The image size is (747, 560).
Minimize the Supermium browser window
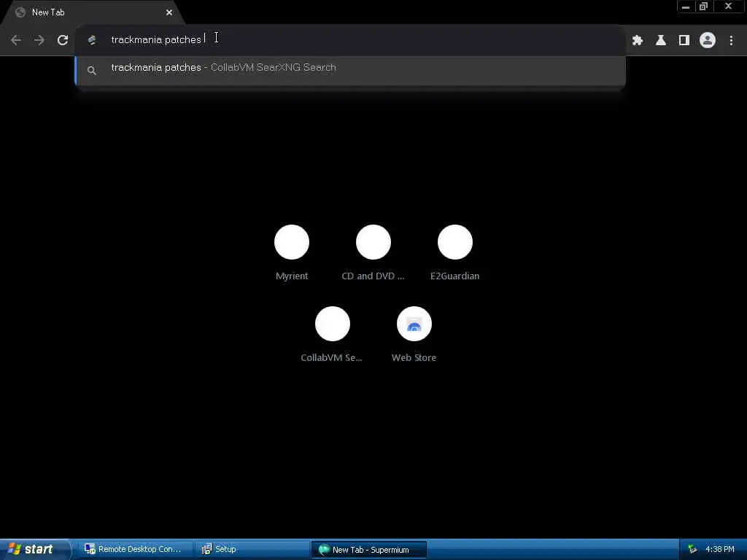click(x=686, y=7)
